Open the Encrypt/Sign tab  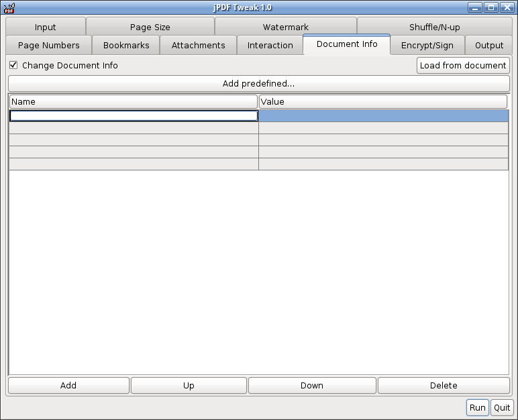427,45
